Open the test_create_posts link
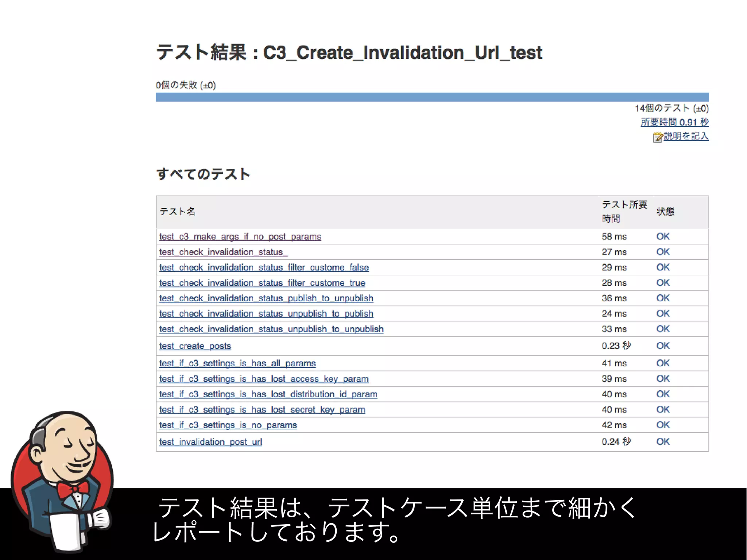The width and height of the screenshot is (747, 560). [x=195, y=345]
